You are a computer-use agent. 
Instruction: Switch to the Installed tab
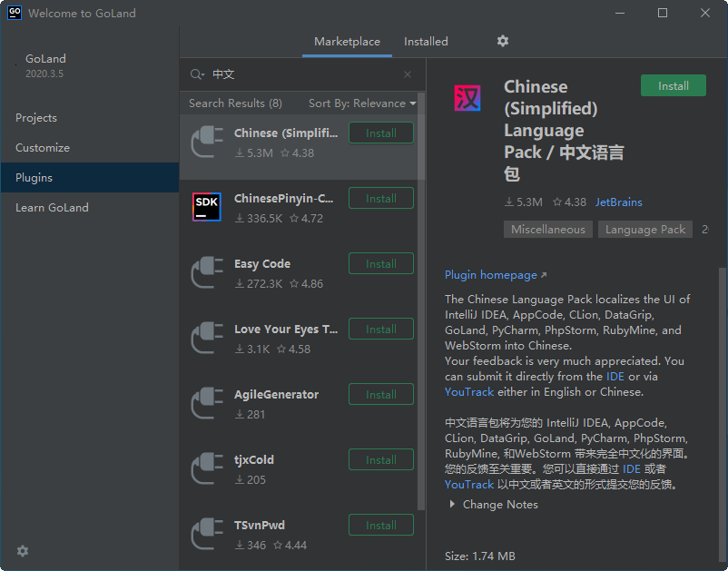coord(426,42)
